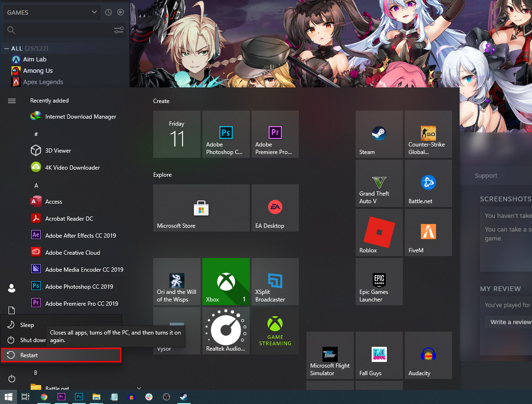Click the search magnifier in Steam's sidebar
532x404 pixels.
click(10, 30)
